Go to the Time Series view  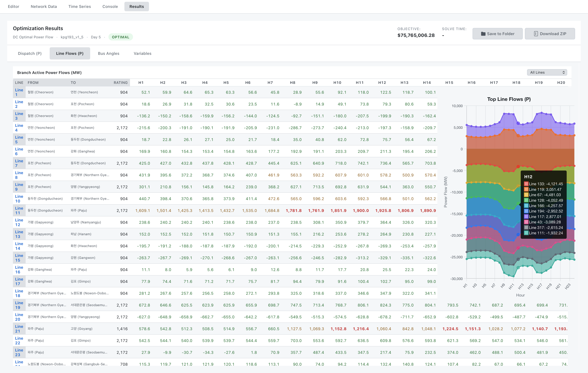(80, 7)
